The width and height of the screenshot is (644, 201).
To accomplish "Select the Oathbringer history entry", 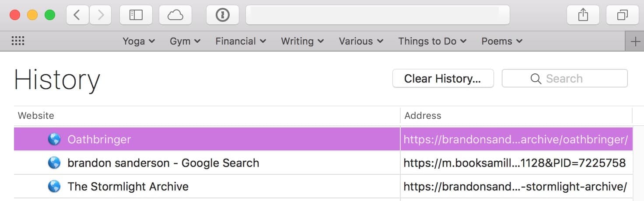I will [x=323, y=139].
